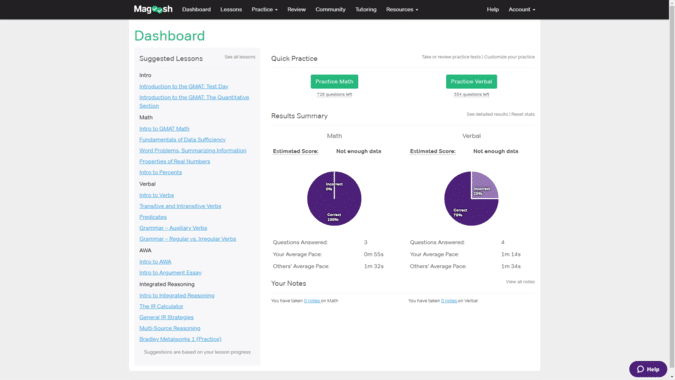Open General IR Strategies lesson

167,317
